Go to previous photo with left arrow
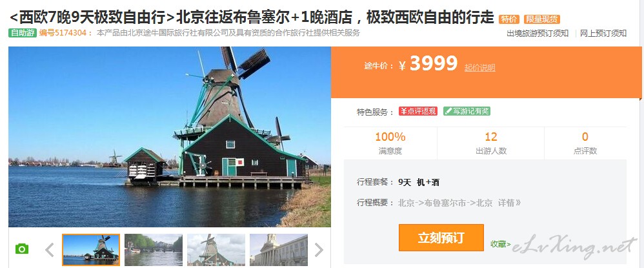The height and width of the screenshot is (268, 644). 50,250
